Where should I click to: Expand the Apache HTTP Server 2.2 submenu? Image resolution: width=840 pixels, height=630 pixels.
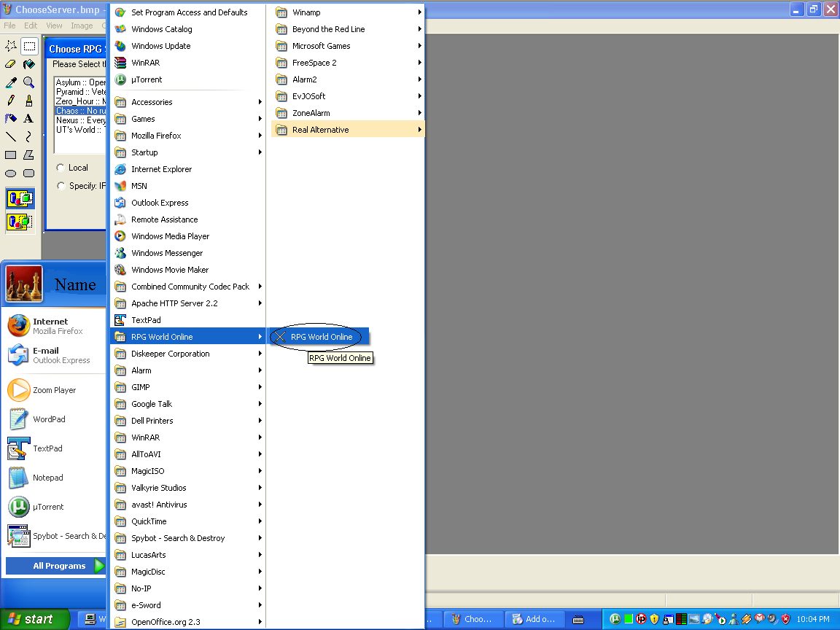(188, 303)
